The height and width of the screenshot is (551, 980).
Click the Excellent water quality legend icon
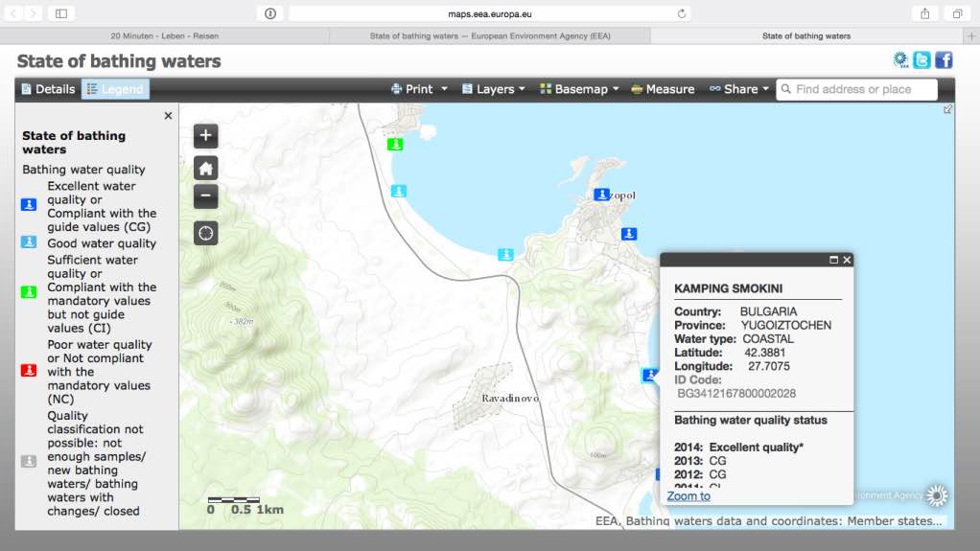pos(29,204)
